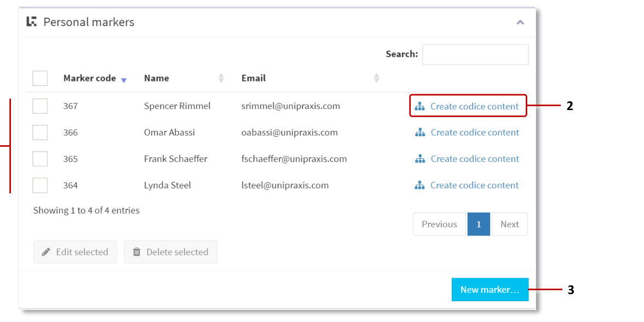Go to page 1 of results
The image size is (644, 322).
point(479,224)
